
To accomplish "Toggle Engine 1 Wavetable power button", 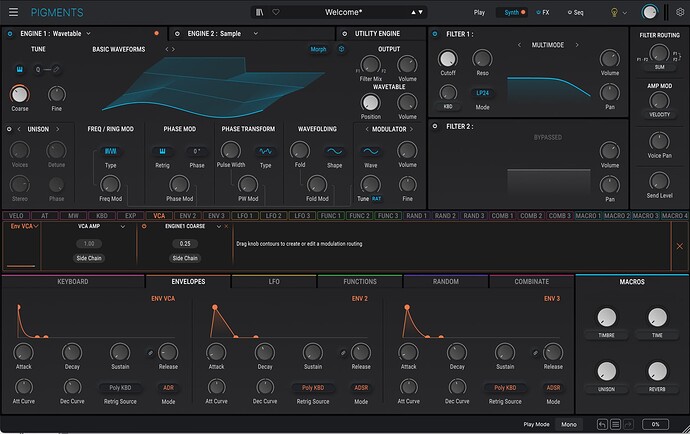I will pyautogui.click(x=10, y=33).
